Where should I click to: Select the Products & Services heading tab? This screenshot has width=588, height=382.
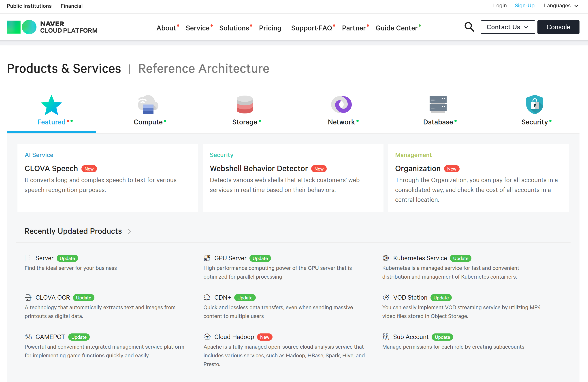tap(64, 68)
